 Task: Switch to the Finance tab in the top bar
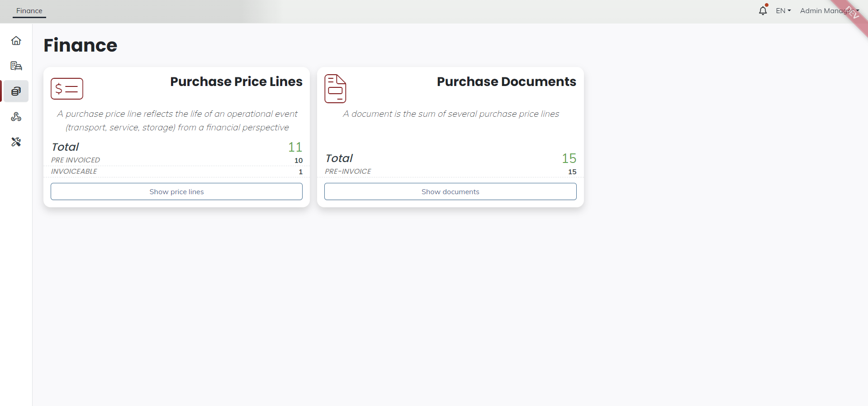pyautogui.click(x=29, y=10)
